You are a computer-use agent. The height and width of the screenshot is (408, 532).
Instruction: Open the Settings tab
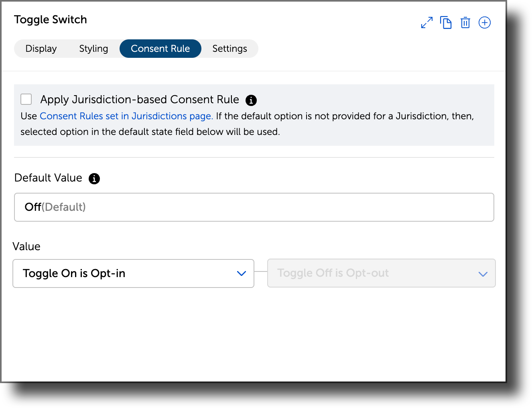point(229,48)
